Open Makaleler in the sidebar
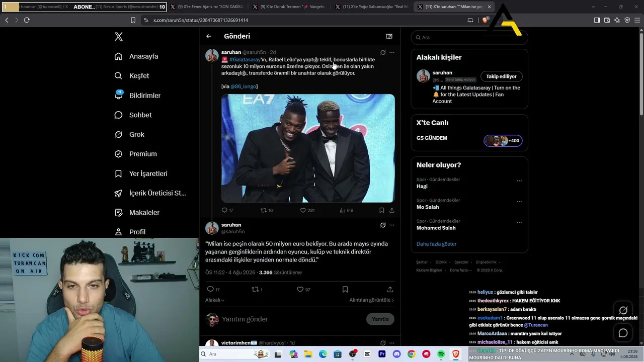 (x=137, y=213)
